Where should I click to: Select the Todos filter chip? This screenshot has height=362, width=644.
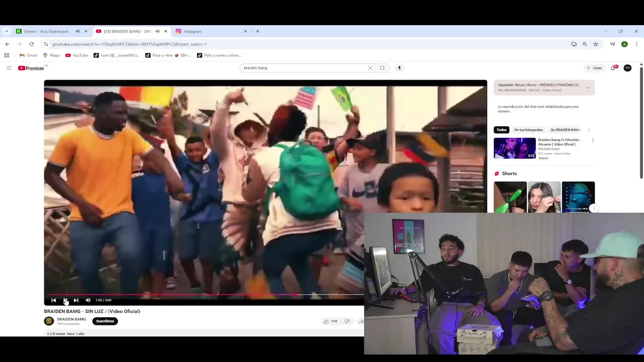(x=502, y=130)
